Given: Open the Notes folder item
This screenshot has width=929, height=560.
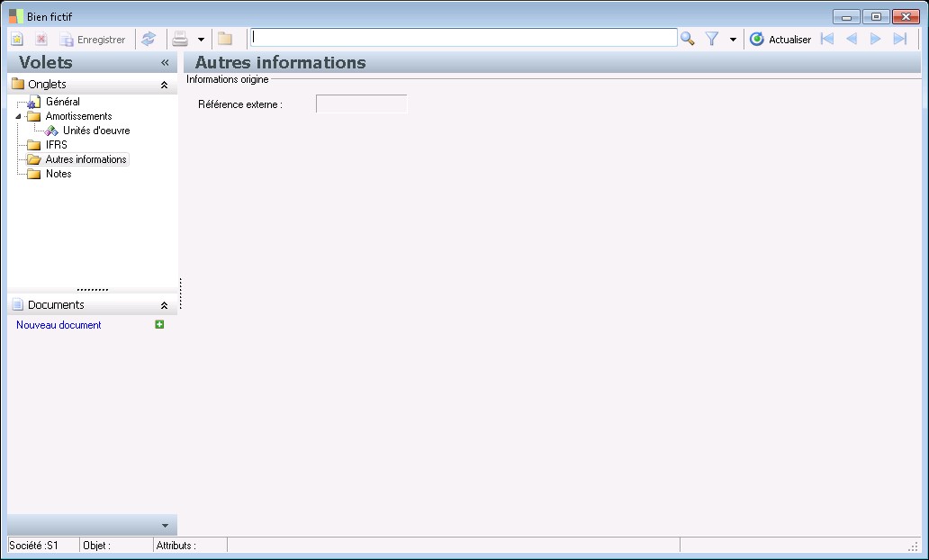Looking at the screenshot, I should 58,174.
